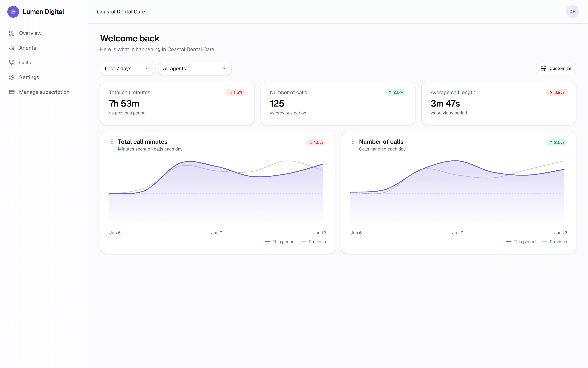The width and height of the screenshot is (588, 368).
Task: Open Agents page from sidebar
Action: (44, 48)
